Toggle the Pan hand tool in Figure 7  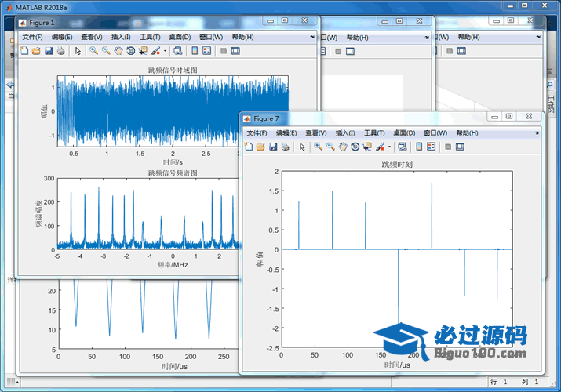(x=343, y=147)
